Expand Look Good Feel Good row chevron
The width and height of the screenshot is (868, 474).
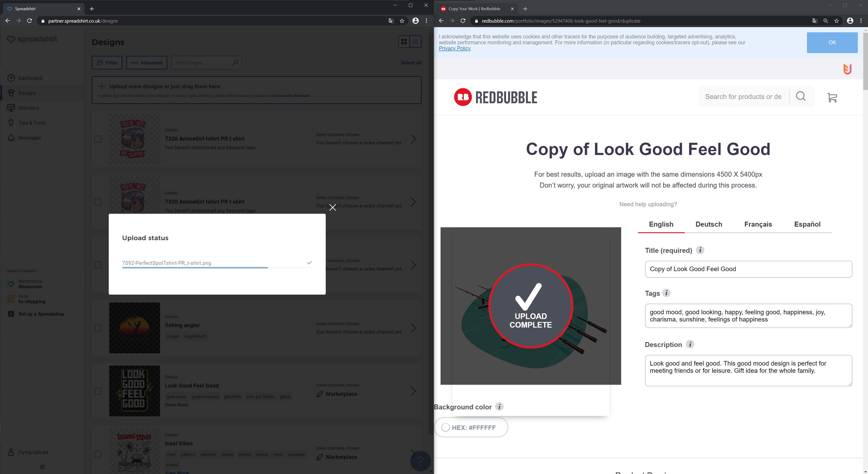[413, 391]
